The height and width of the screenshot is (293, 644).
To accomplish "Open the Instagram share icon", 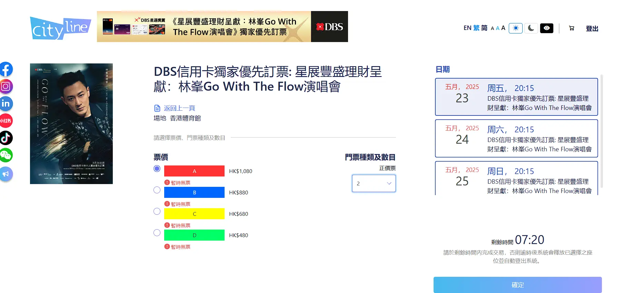I will coord(6,87).
